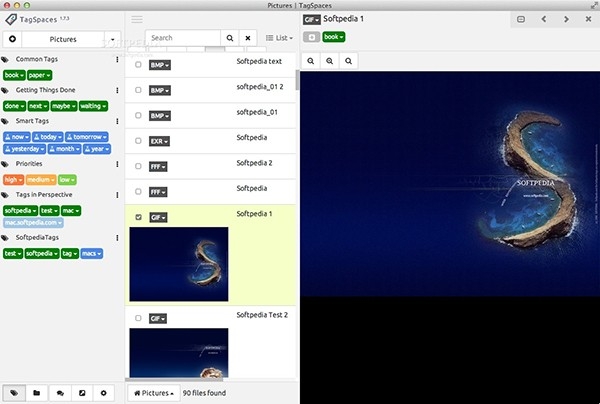Close the file viewer with the X icon
The height and width of the screenshot is (404, 600).
pyautogui.click(x=589, y=19)
